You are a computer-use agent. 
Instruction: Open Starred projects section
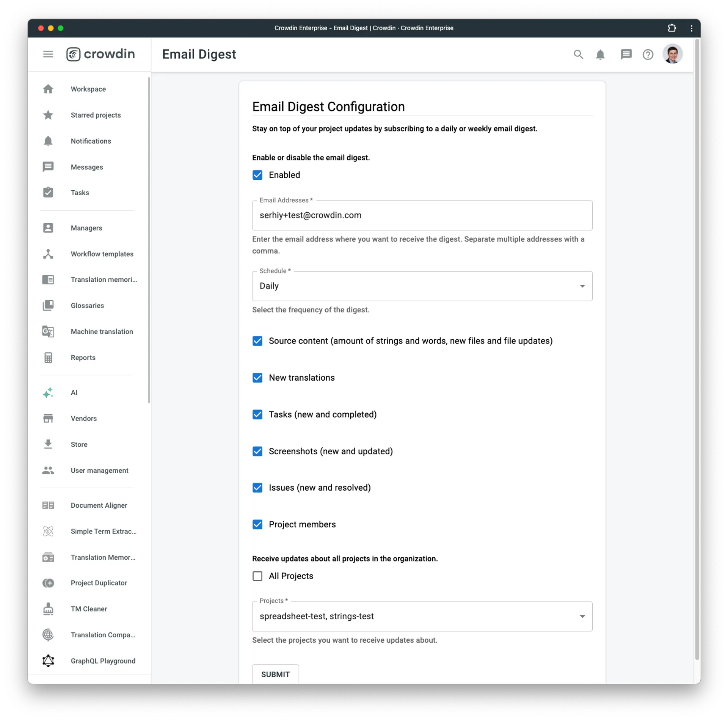coord(96,115)
